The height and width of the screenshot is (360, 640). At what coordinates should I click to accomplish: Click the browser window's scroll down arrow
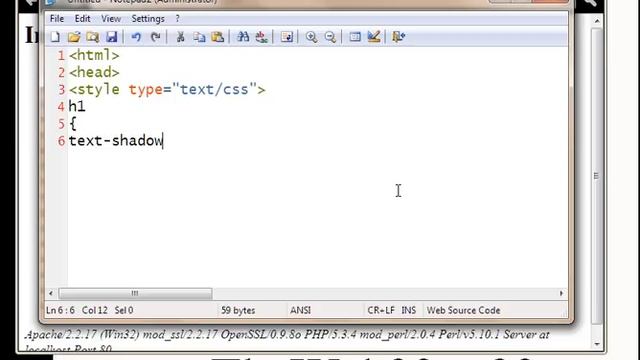(597, 344)
